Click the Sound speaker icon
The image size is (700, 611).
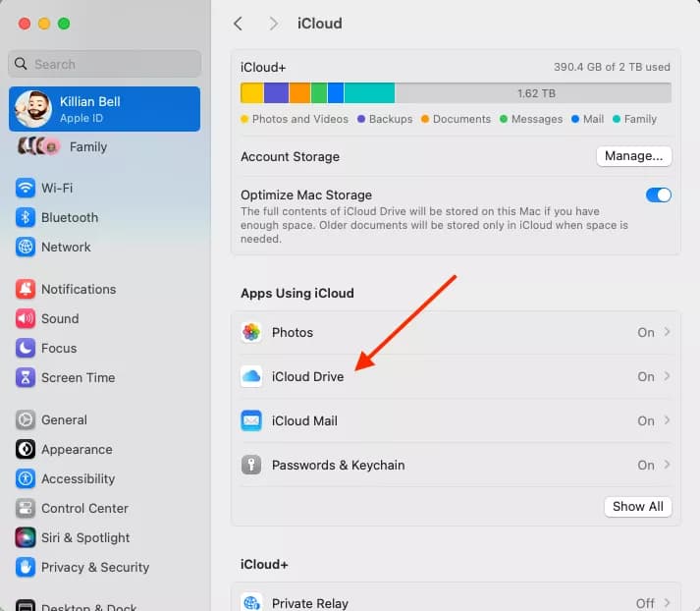tap(26, 318)
